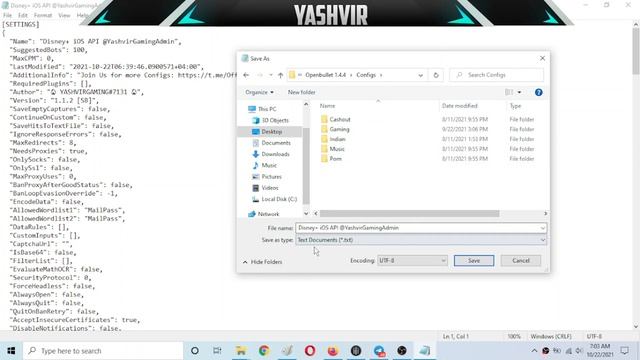Select Network in navigation pane
Screen dimensions: 640x360
(x=264, y=214)
